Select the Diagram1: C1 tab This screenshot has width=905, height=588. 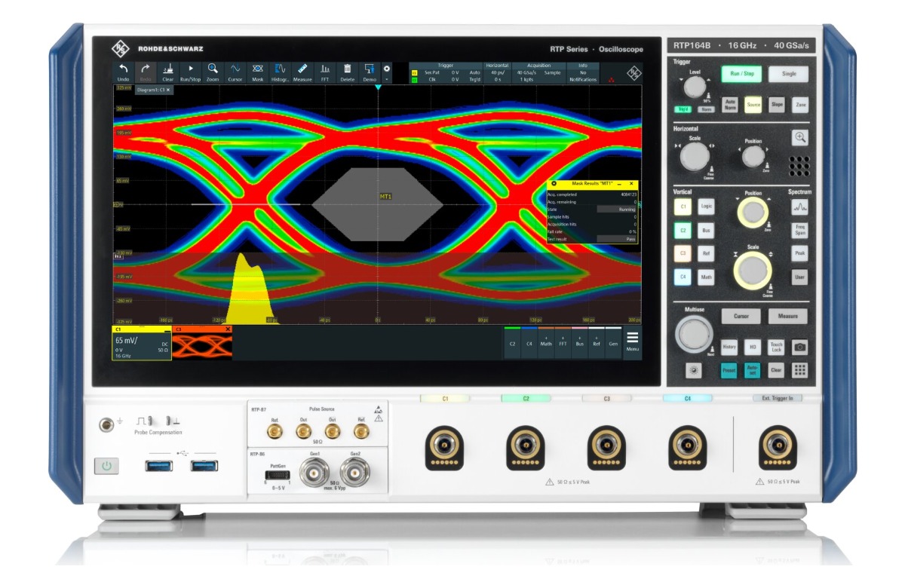pyautogui.click(x=153, y=90)
